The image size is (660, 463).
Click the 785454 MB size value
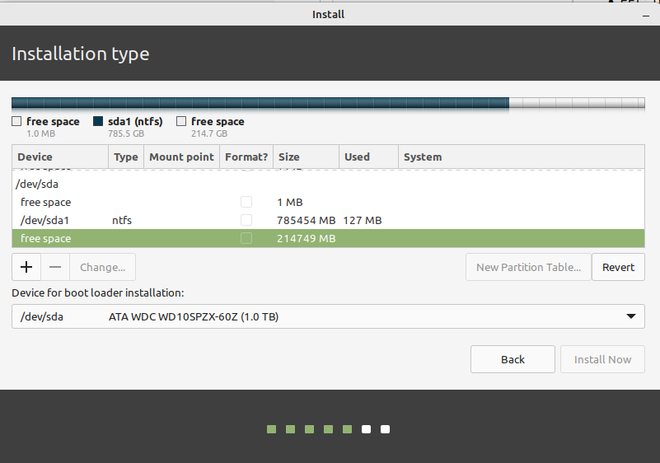[306, 220]
